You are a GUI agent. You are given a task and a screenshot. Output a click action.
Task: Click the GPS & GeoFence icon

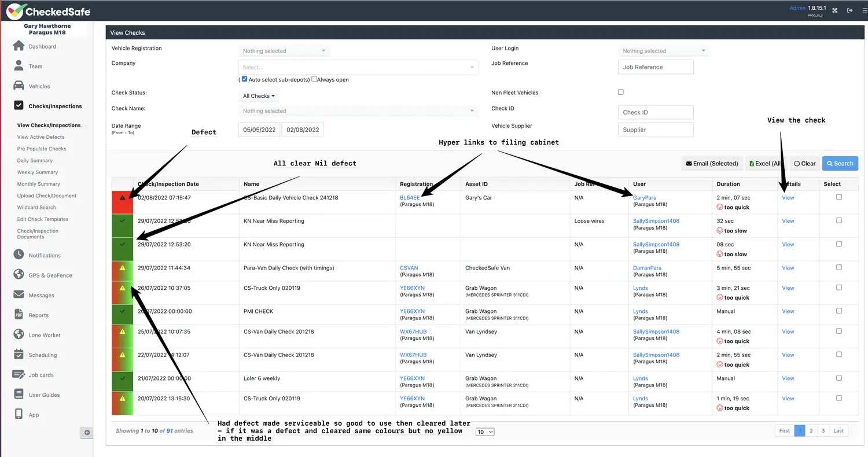coord(19,275)
